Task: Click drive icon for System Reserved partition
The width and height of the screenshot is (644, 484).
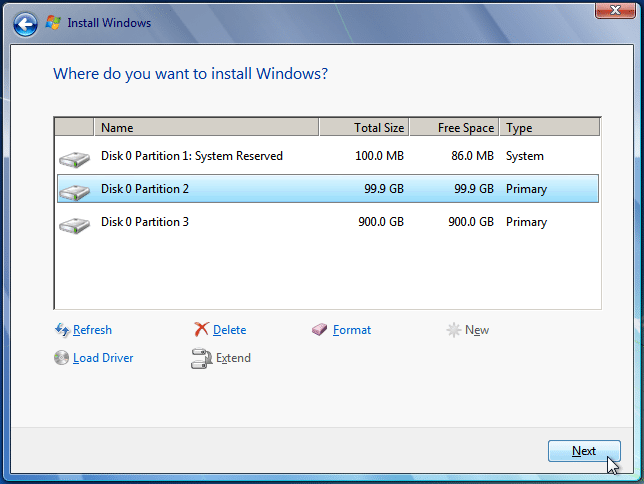Action: point(74,159)
